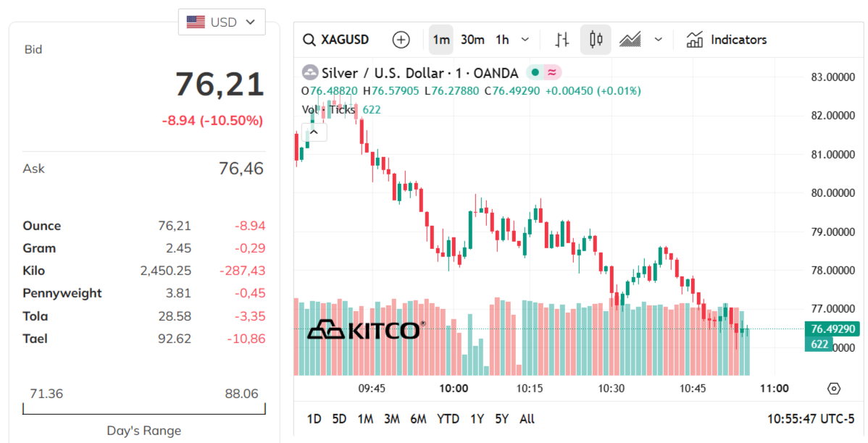The image size is (868, 443).
Task: Open the chart type chevron dropdown
Action: (658, 39)
